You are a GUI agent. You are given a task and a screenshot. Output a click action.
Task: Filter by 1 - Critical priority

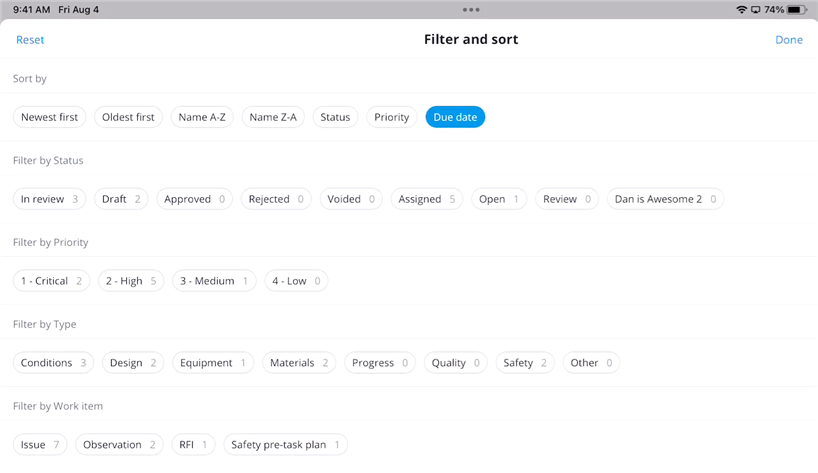51,281
